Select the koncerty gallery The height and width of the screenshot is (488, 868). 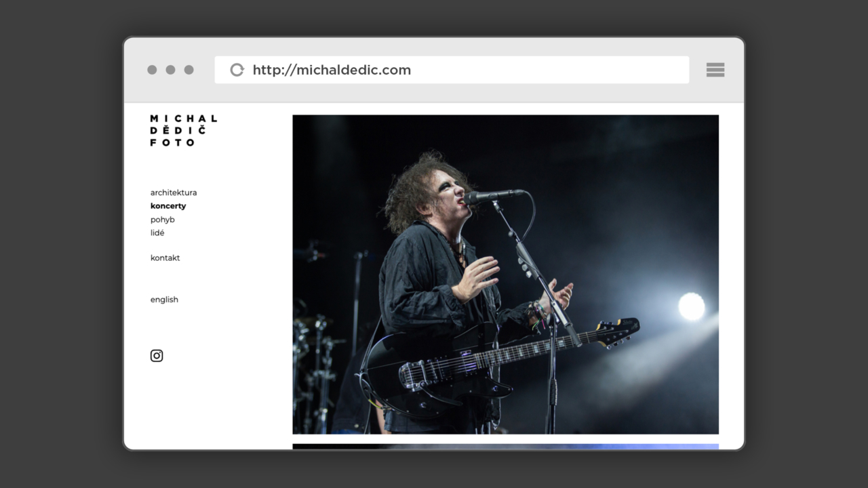(168, 206)
